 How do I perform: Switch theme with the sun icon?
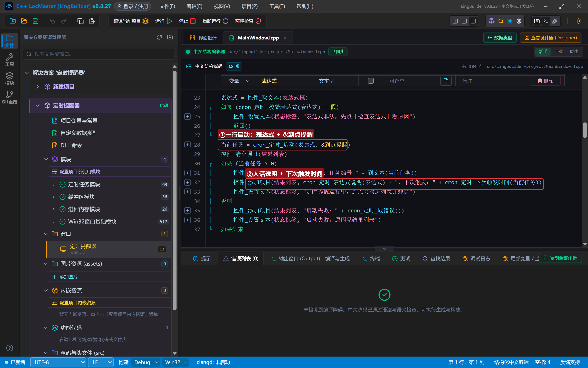click(x=579, y=21)
